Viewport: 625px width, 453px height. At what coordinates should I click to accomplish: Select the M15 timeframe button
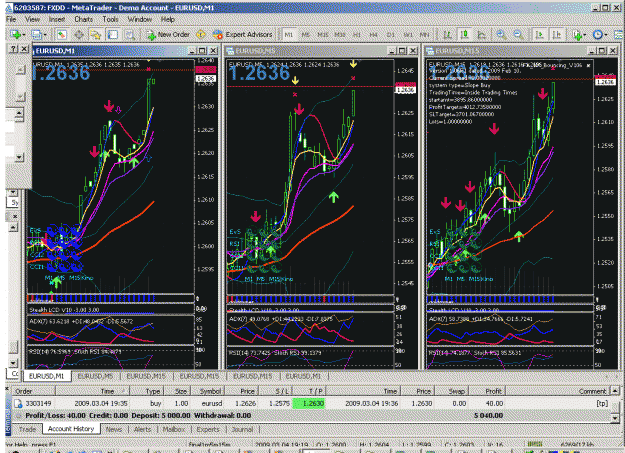click(323, 35)
